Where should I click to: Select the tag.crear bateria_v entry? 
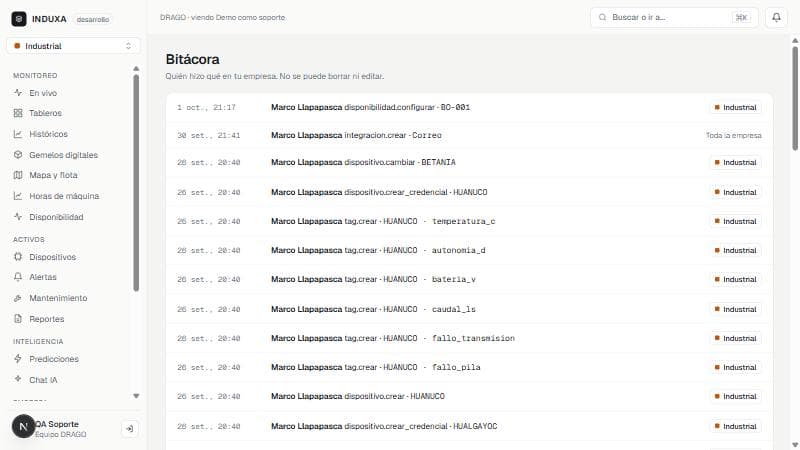tap(469, 279)
